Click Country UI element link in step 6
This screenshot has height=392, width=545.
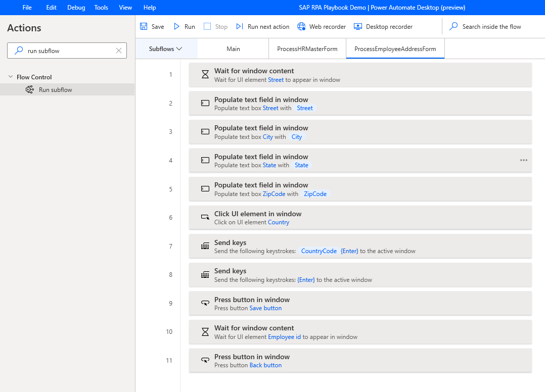click(279, 223)
